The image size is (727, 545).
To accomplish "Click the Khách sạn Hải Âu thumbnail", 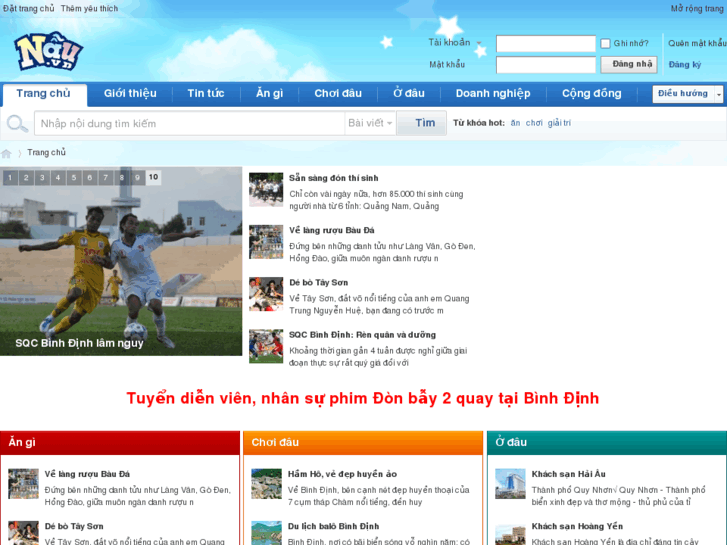I will pyautogui.click(x=510, y=483).
